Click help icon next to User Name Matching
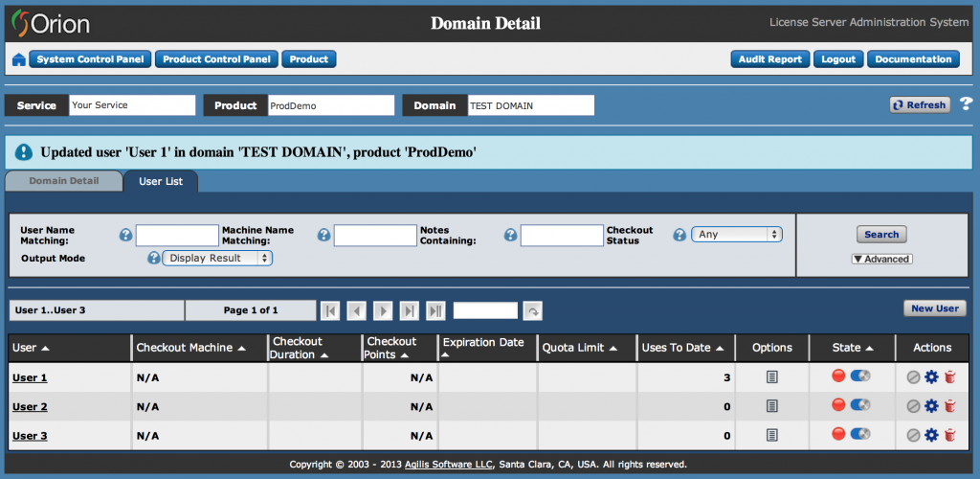Viewport: 980px width, 479px height. coord(125,235)
